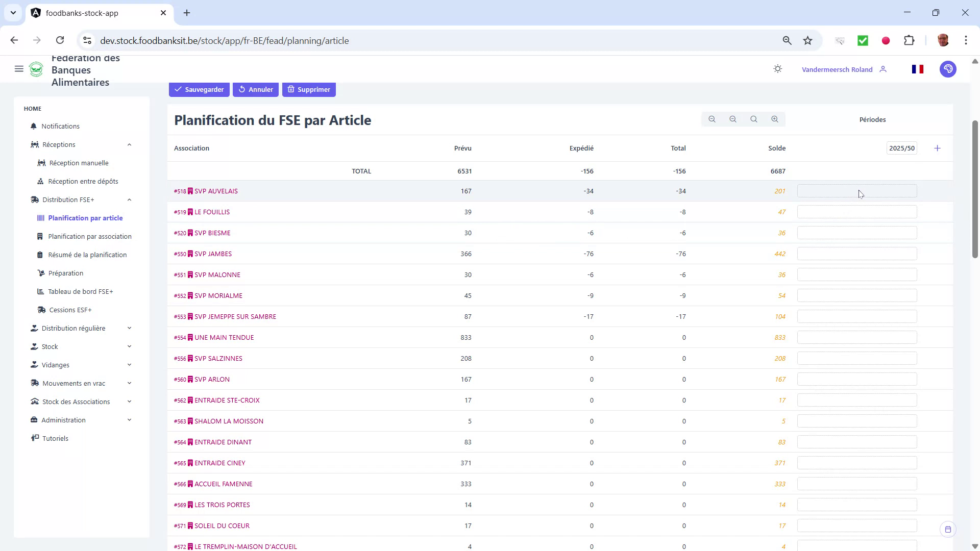Select Réception entre dépôts
The width and height of the screenshot is (980, 551).
83,181
